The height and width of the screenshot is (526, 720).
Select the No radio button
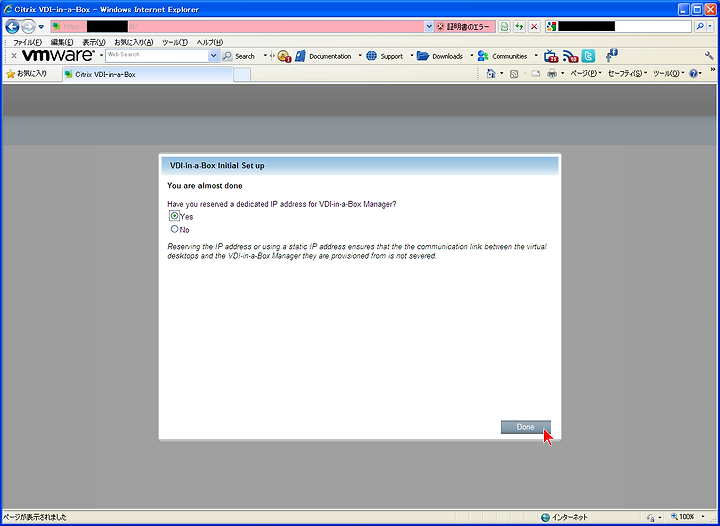pyautogui.click(x=174, y=229)
